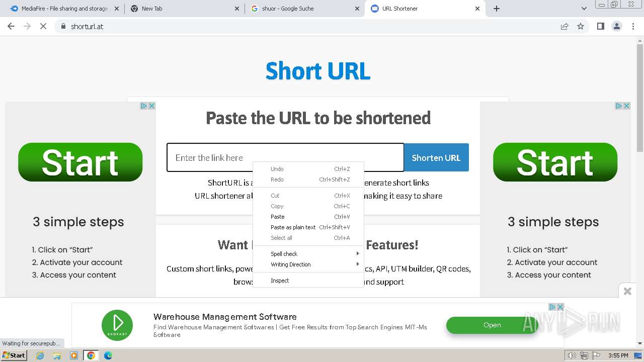
Task: Click the volume tray icon
Action: [x=572, y=355]
